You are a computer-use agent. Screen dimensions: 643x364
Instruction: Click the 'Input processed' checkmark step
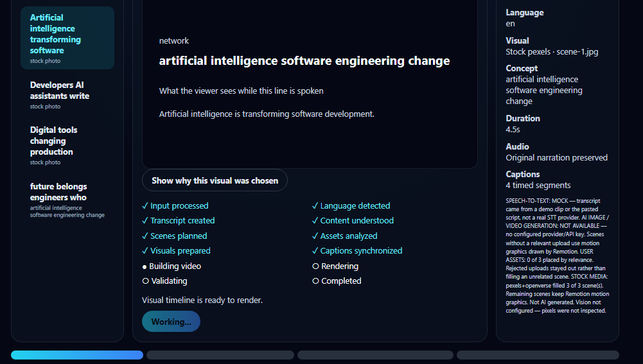(175, 206)
